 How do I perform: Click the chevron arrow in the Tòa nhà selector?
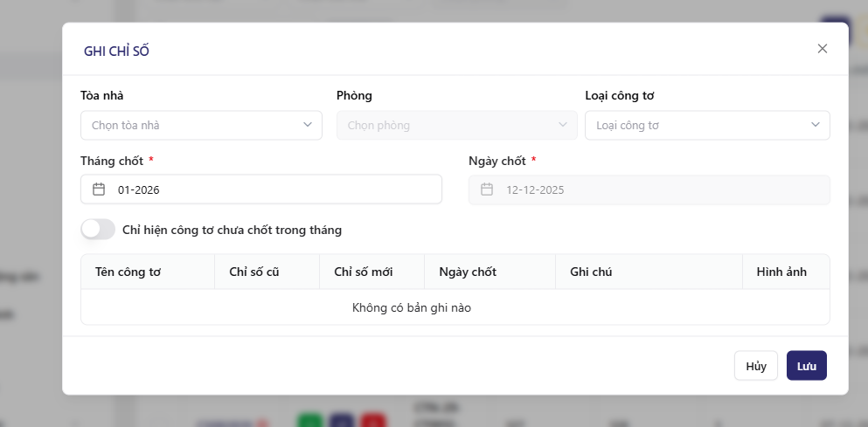click(308, 125)
